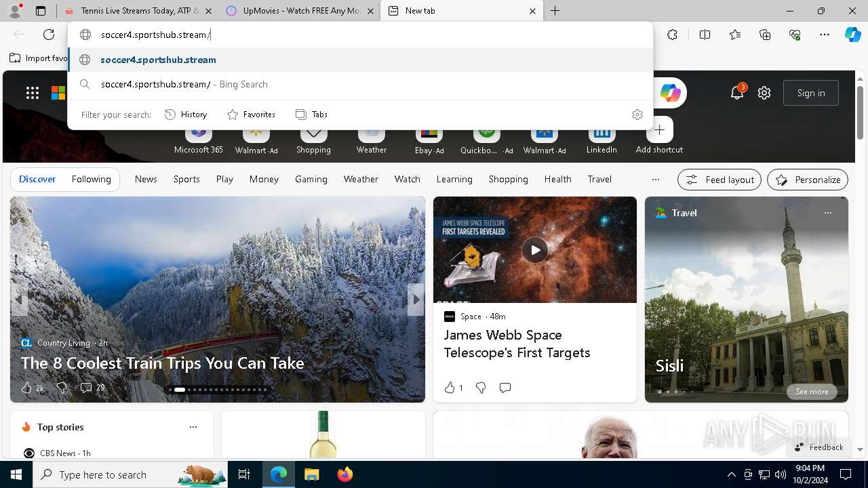Image resolution: width=868 pixels, height=488 pixels.
Task: Filter suggestions by History
Action: (186, 115)
